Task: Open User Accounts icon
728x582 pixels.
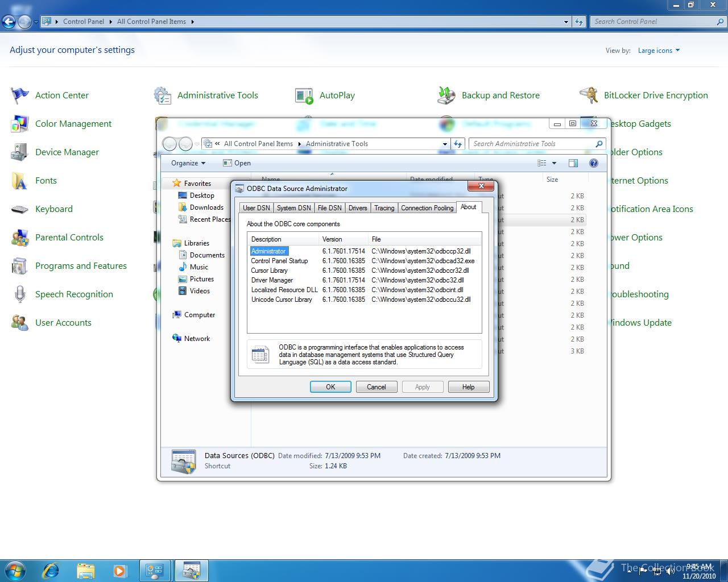Action: [20, 323]
